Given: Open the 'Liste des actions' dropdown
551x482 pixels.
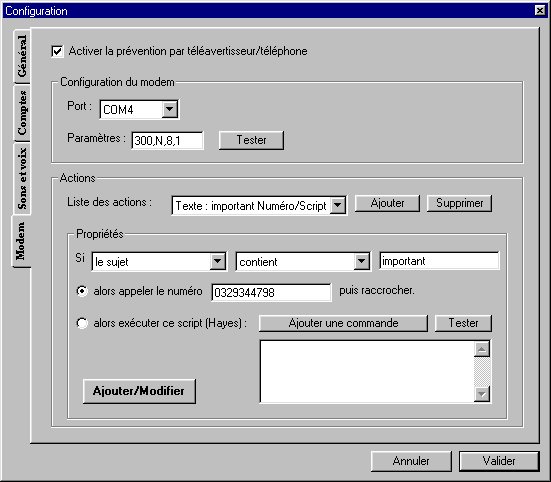Looking at the screenshot, I should point(338,205).
